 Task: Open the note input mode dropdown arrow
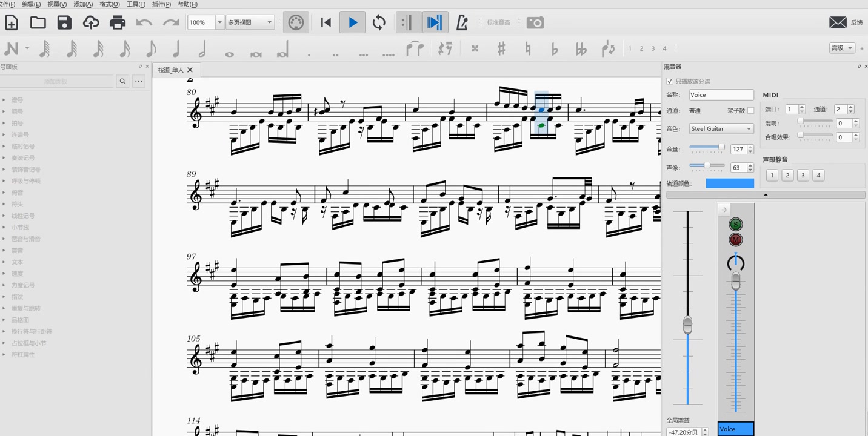pyautogui.click(x=27, y=48)
